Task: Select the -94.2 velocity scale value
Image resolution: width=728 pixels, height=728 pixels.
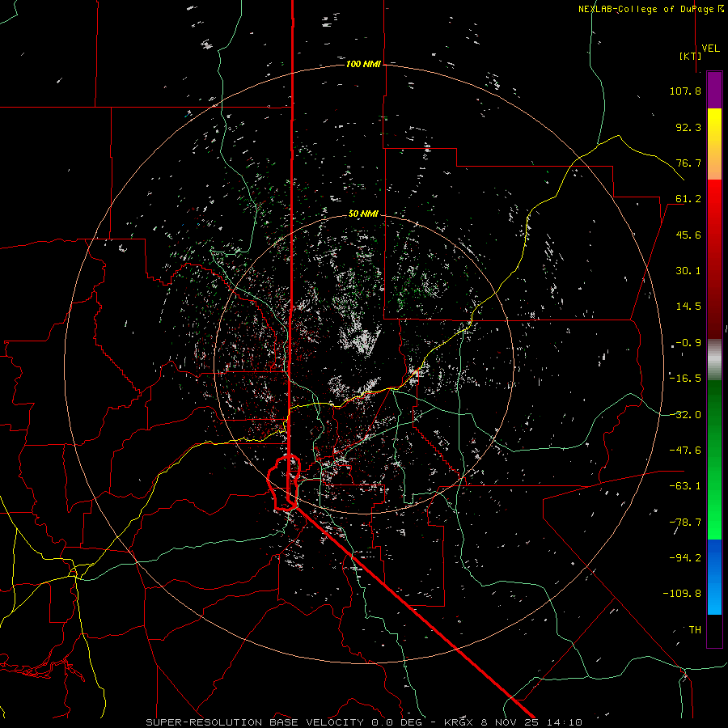Action: pos(685,557)
